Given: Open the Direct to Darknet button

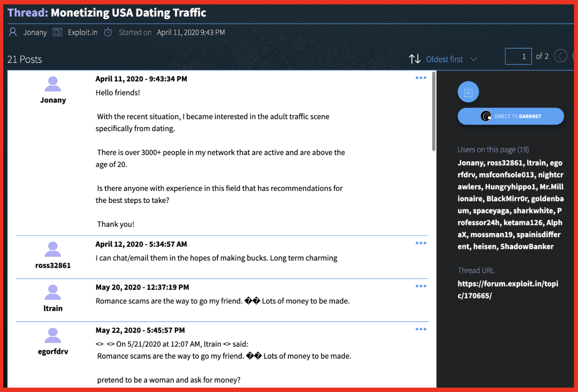Looking at the screenshot, I should [510, 116].
